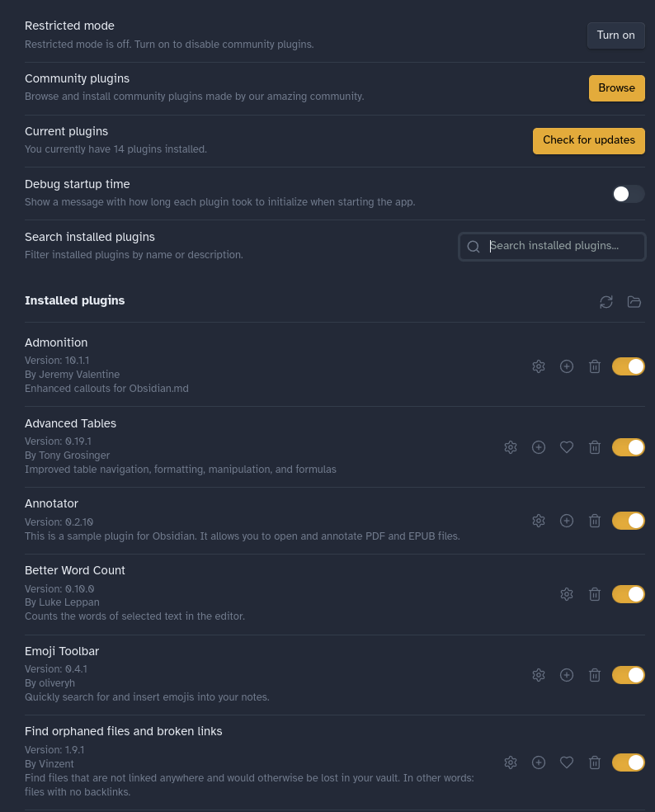
Task: Toggle off the Advanced Tables plugin
Action: [x=628, y=447]
